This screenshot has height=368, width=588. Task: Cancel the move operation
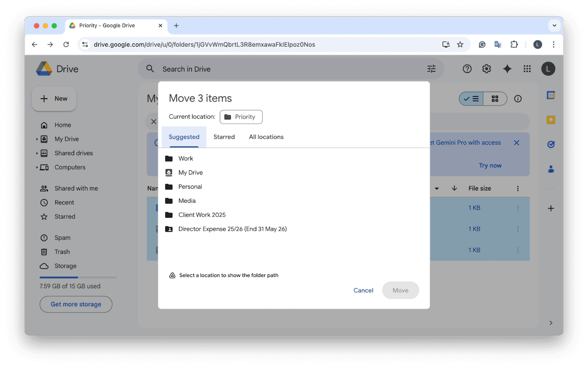363,290
